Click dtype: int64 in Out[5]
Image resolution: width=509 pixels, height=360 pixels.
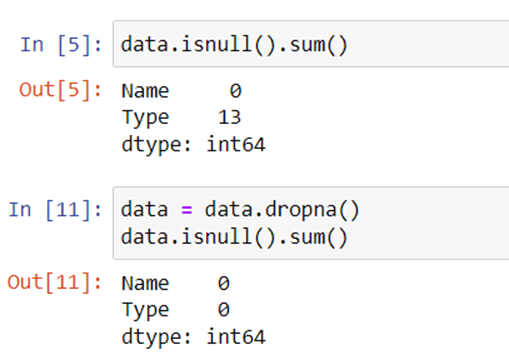pos(194,145)
